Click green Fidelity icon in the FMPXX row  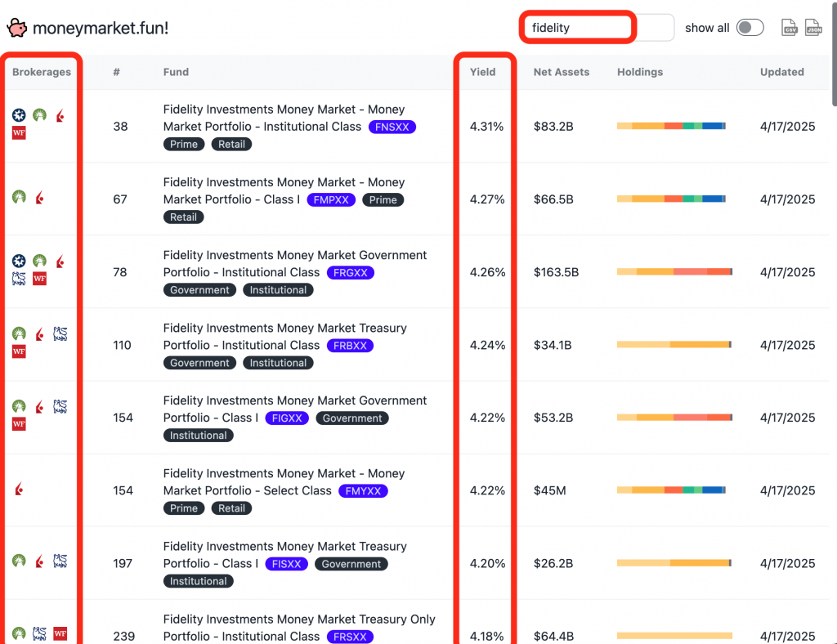[x=19, y=197]
